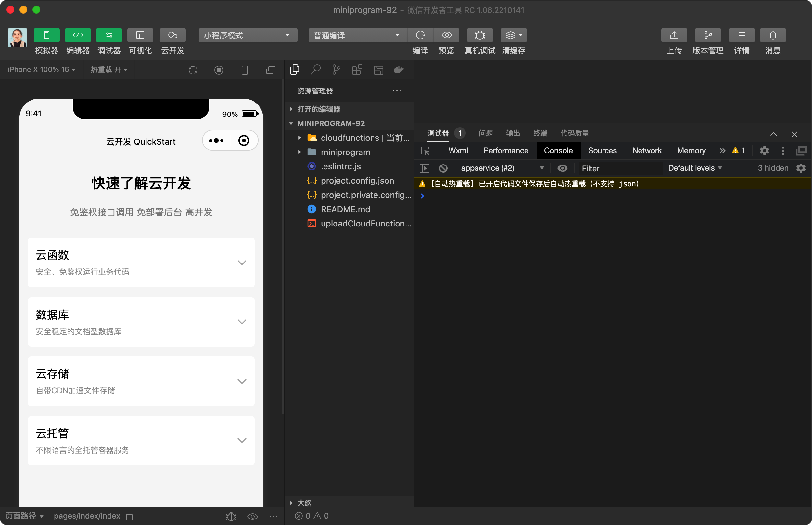The height and width of the screenshot is (525, 812).
Task: Open version management branch icon
Action: [708, 35]
